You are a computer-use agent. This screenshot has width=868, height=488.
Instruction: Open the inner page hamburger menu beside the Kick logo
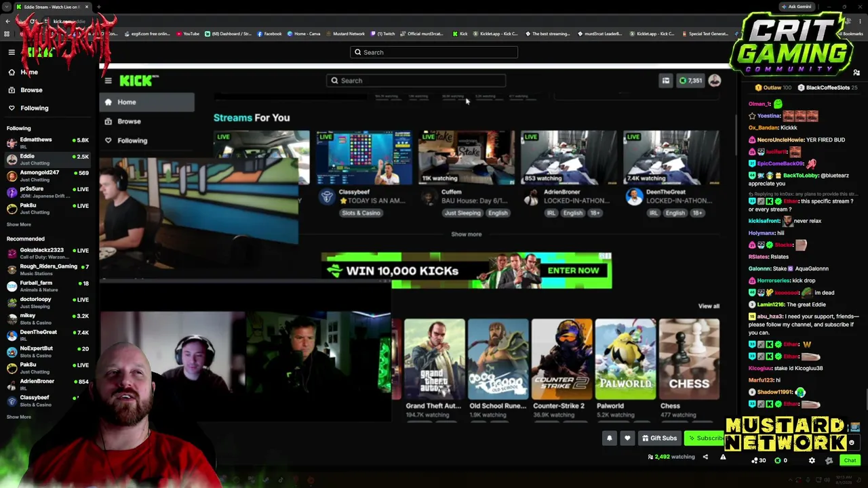click(x=108, y=81)
